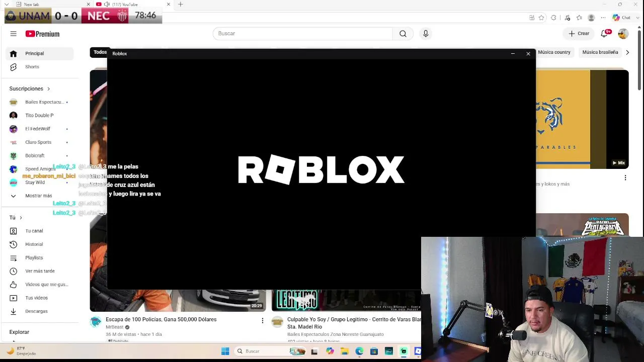Open Culpable Yo Soy video title
Screen dimensions: 644x362
pos(354,323)
